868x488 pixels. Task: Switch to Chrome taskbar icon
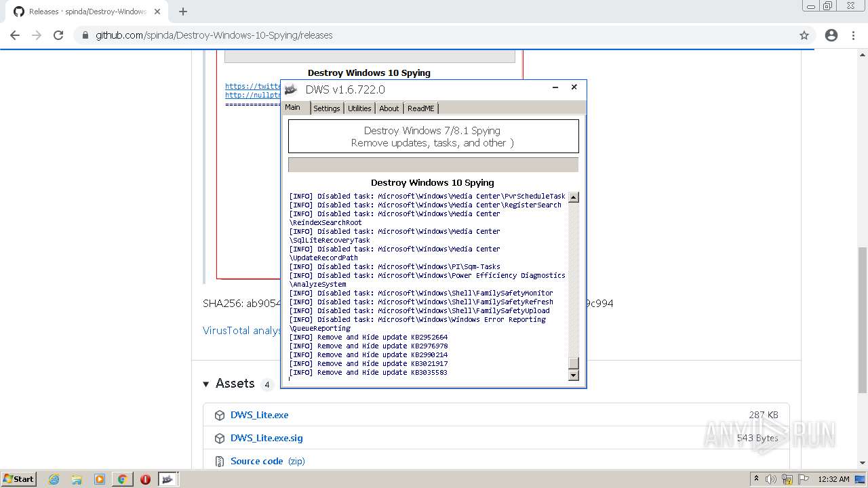(122, 479)
